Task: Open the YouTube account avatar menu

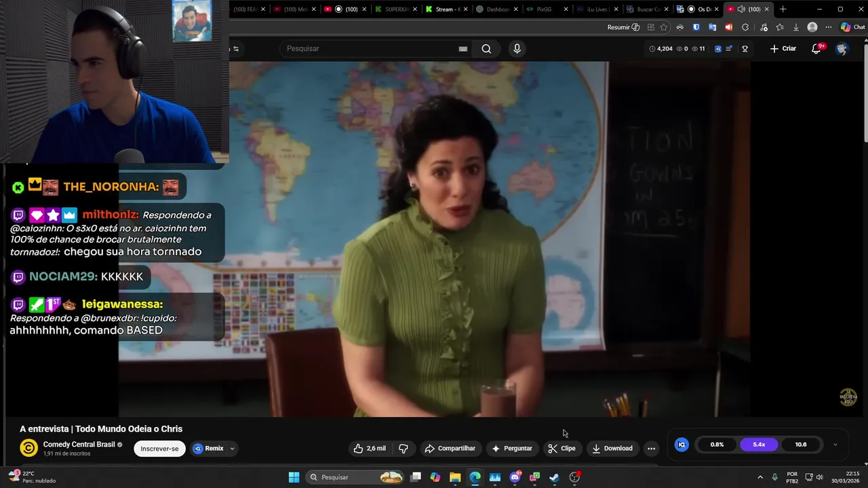Action: [x=842, y=49]
